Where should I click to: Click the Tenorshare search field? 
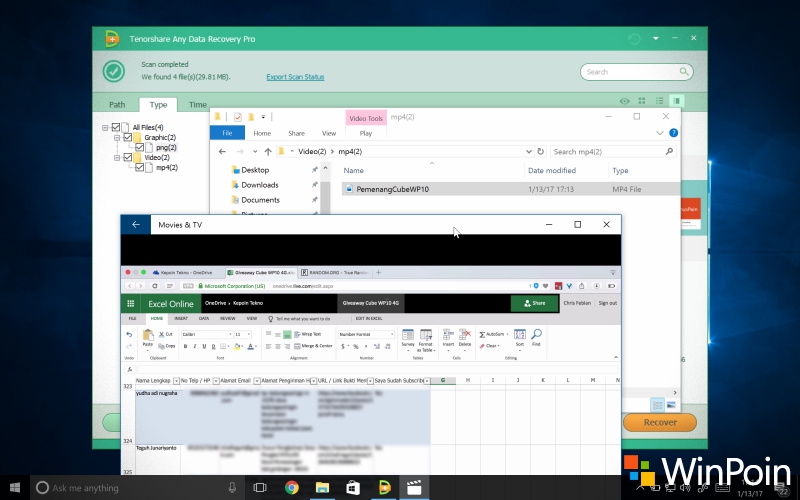pos(636,72)
